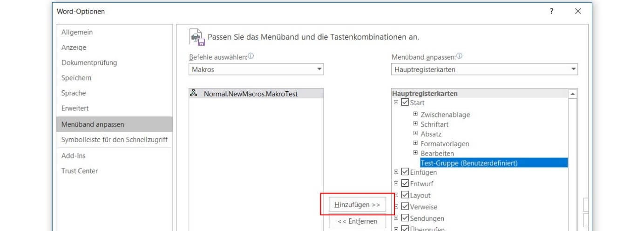Expand the Formatvorlagen group

[416, 143]
